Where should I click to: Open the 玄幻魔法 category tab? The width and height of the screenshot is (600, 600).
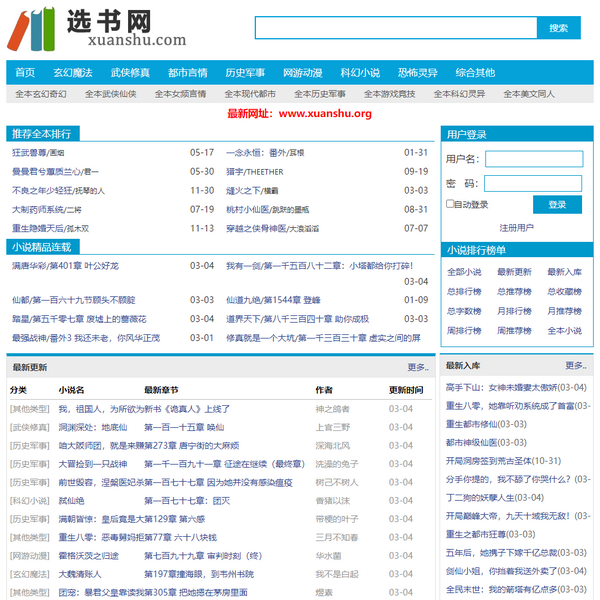click(73, 73)
